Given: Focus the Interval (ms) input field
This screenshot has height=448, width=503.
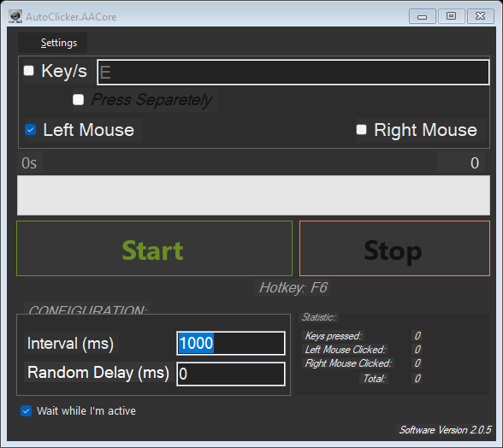Looking at the screenshot, I should coord(231,343).
